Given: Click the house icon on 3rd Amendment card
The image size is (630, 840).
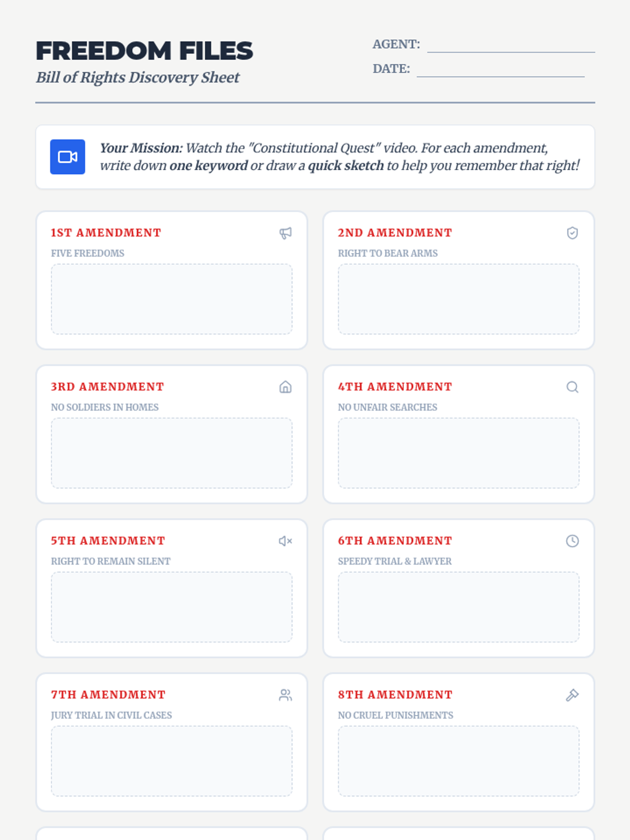Looking at the screenshot, I should pos(286,387).
